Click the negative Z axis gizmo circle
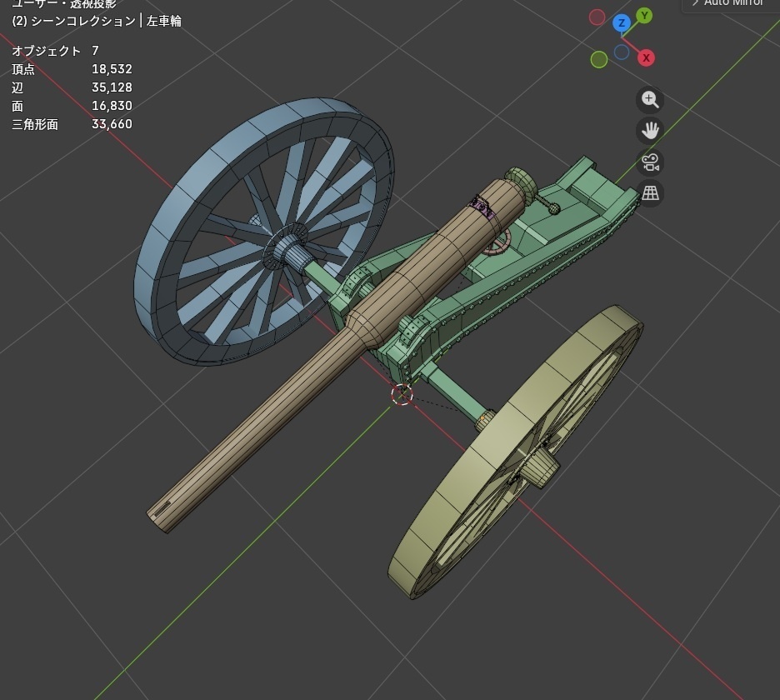Screen dimensions: 780x700 tap(622, 52)
